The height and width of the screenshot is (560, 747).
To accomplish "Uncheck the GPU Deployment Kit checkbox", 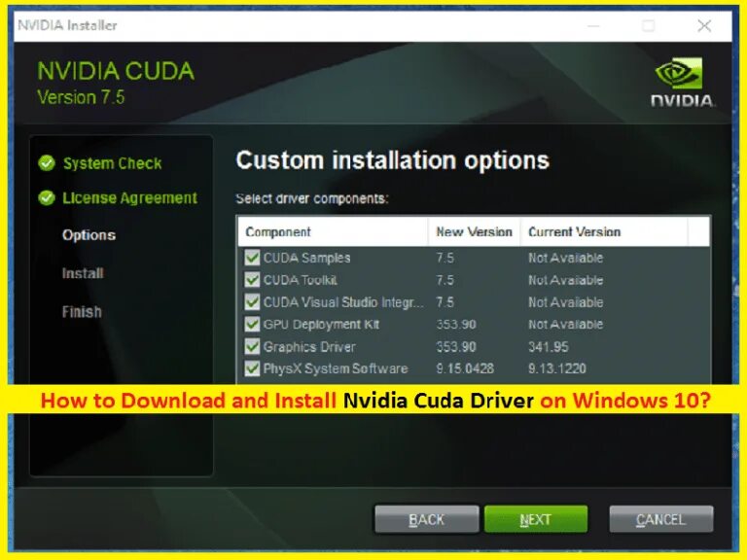I will click(252, 325).
